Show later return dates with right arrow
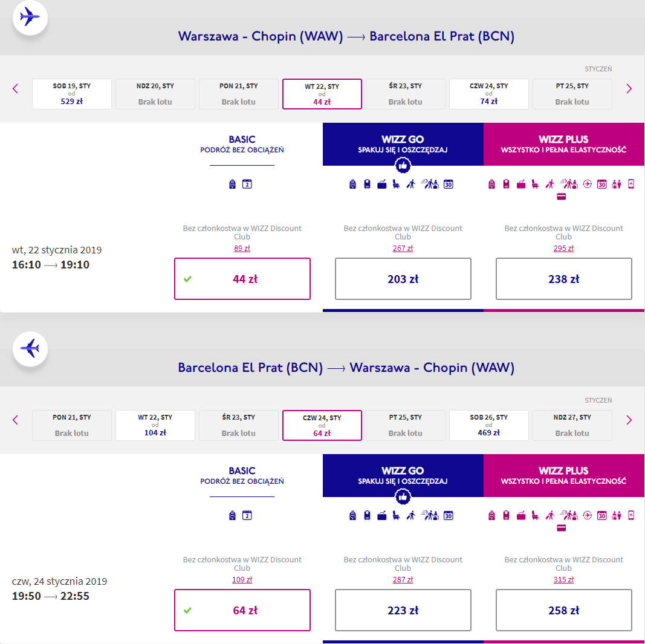Image resolution: width=645 pixels, height=644 pixels. pyautogui.click(x=629, y=420)
